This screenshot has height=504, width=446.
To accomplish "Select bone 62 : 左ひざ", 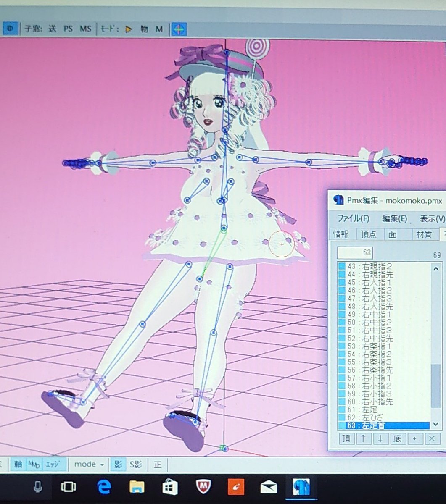I will (x=384, y=418).
